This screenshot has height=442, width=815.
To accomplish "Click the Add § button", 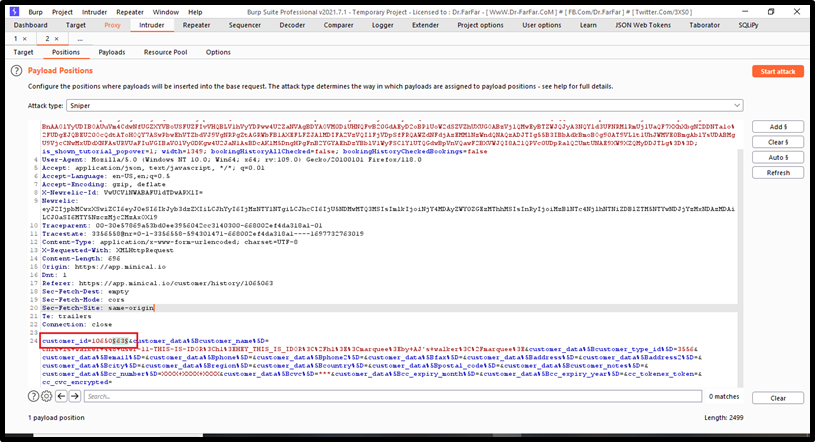I will pos(778,126).
